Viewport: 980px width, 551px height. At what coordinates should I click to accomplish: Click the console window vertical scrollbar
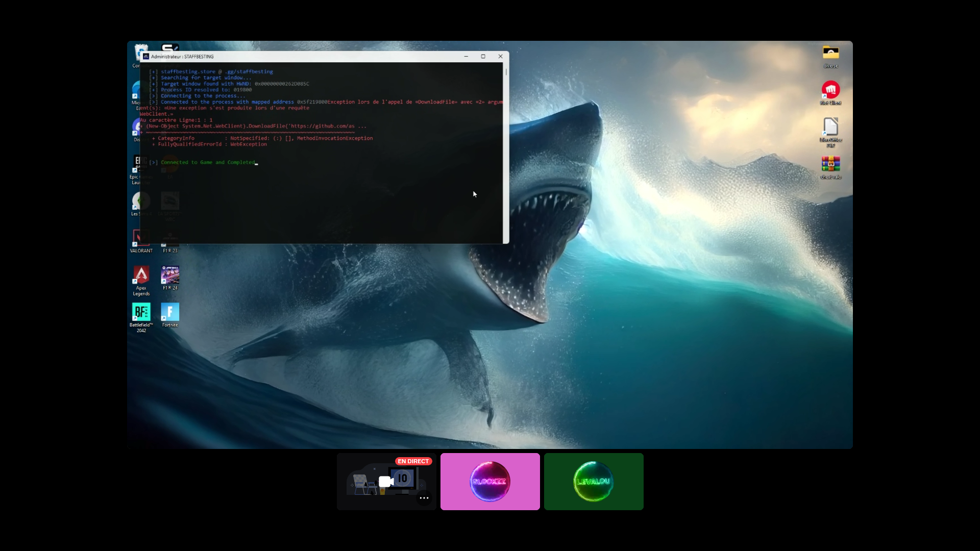506,153
